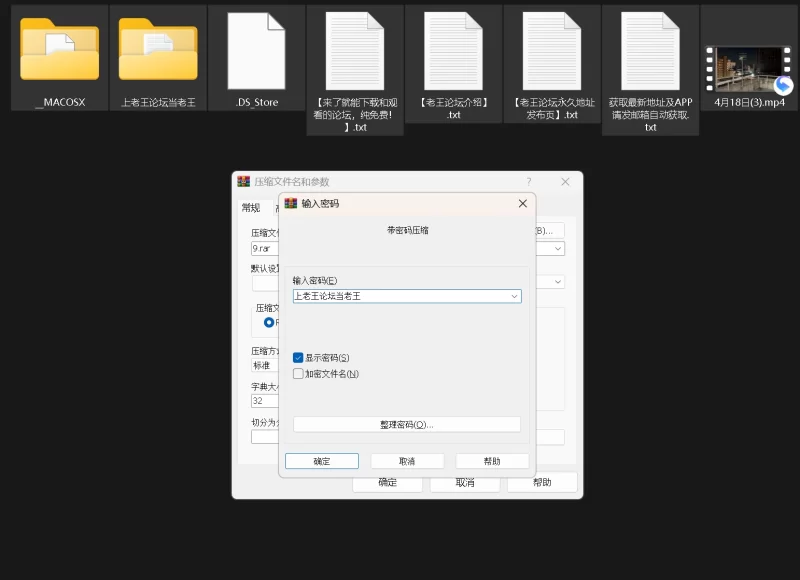Expand the archive name dropdown arrow

point(558,248)
